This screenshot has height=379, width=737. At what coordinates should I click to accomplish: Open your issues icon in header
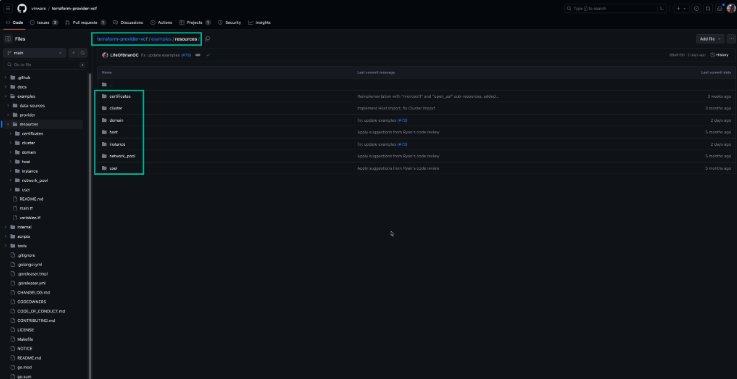pos(697,8)
